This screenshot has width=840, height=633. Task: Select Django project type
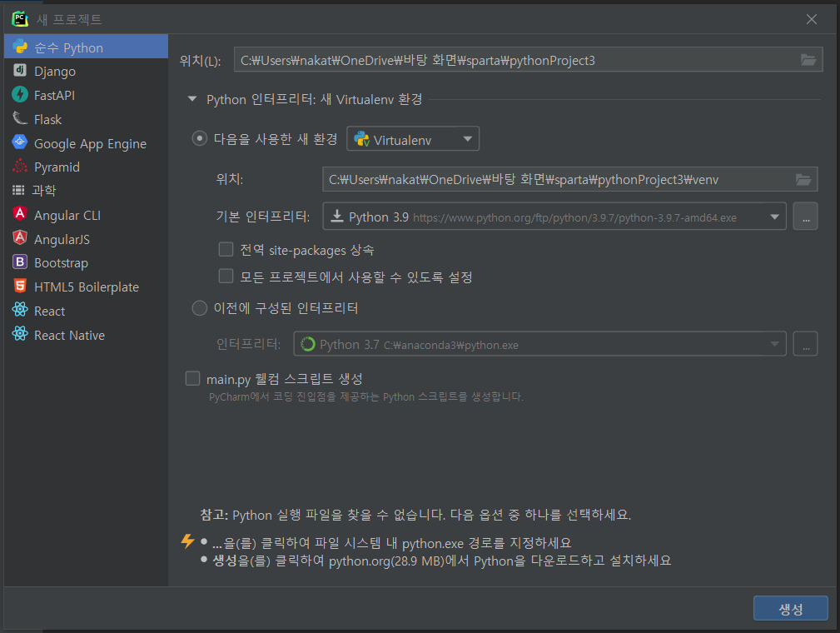(x=87, y=71)
